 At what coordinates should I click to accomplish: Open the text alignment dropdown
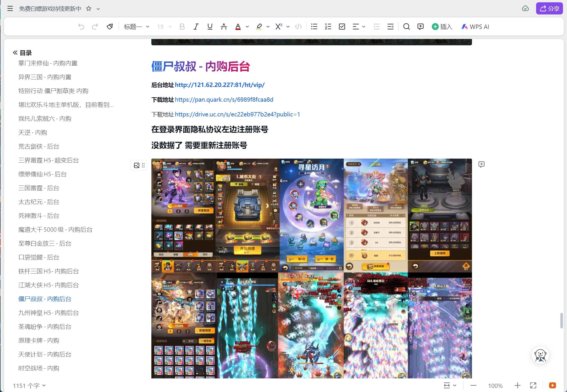point(359,27)
